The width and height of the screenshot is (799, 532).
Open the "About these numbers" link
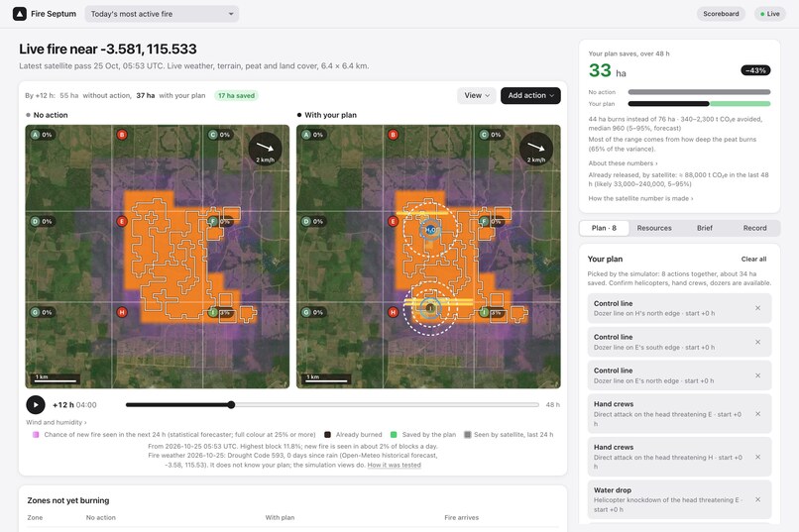(623, 162)
